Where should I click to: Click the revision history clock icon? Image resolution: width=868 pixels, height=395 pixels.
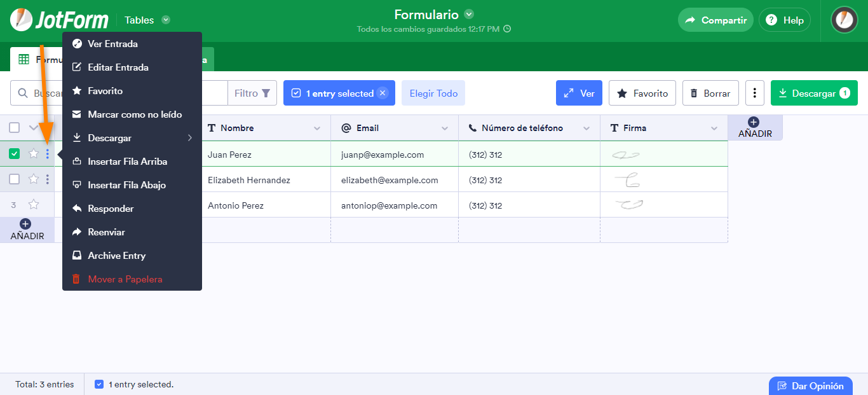point(507,29)
